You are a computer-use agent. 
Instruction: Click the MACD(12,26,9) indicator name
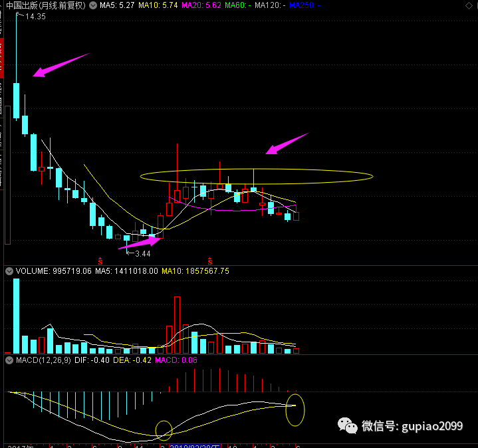coord(43,360)
